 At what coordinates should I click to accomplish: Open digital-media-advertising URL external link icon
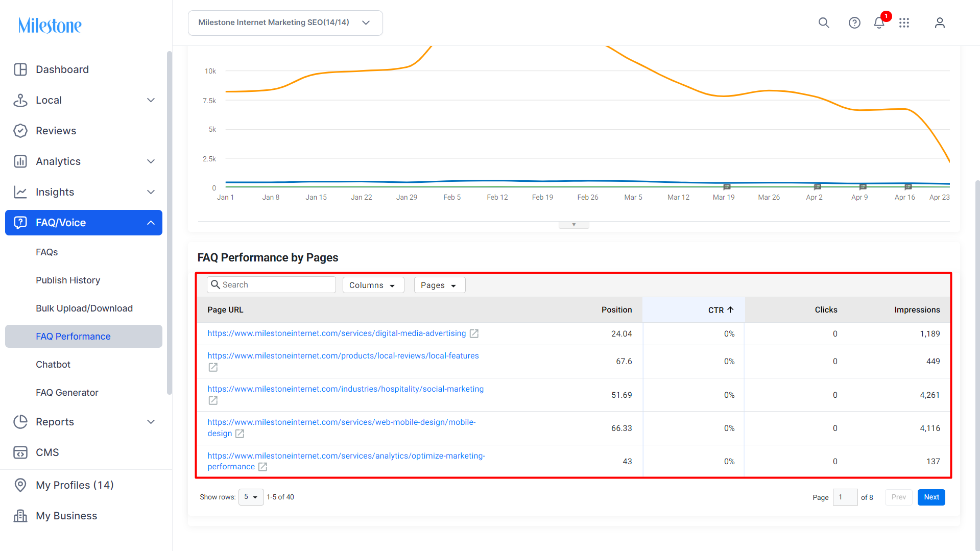pyautogui.click(x=474, y=333)
